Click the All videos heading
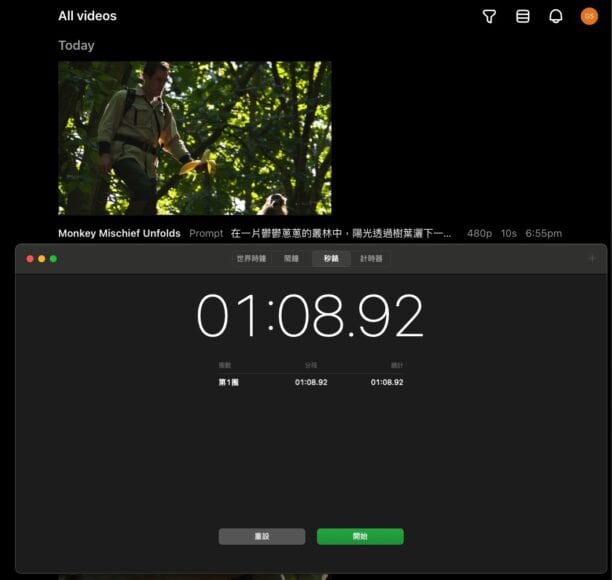The image size is (612, 580). [x=87, y=16]
